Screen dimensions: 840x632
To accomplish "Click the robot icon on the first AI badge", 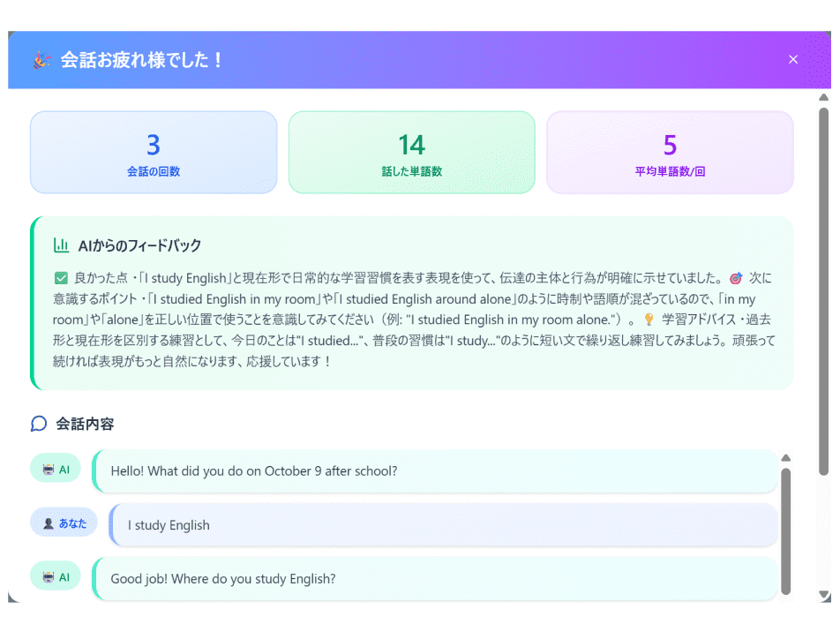I will coord(47,468).
